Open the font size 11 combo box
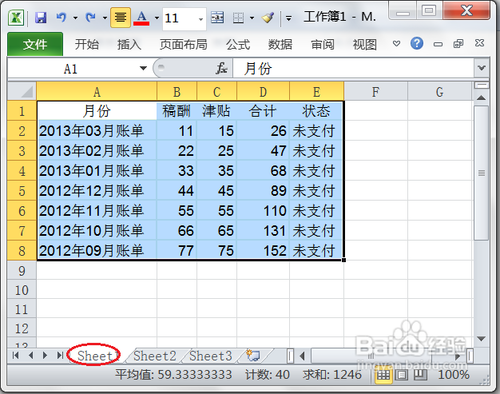 pyautogui.click(x=184, y=18)
